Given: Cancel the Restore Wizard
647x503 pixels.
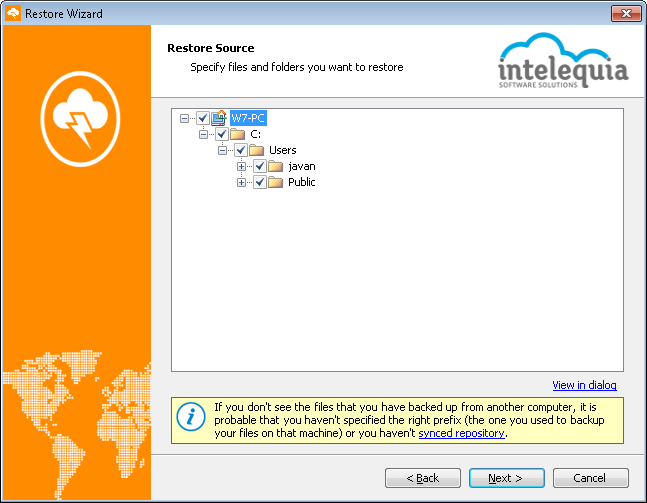Looking at the screenshot, I should pyautogui.click(x=590, y=478).
